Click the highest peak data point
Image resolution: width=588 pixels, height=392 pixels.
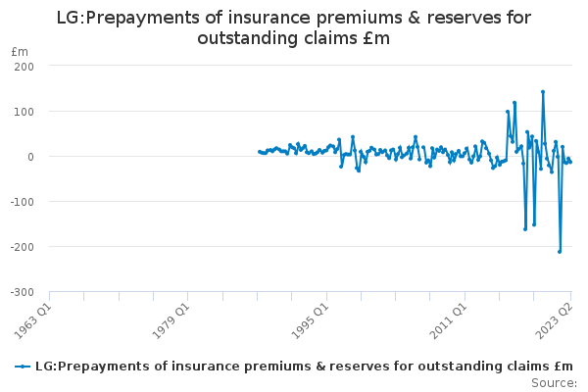click(543, 92)
